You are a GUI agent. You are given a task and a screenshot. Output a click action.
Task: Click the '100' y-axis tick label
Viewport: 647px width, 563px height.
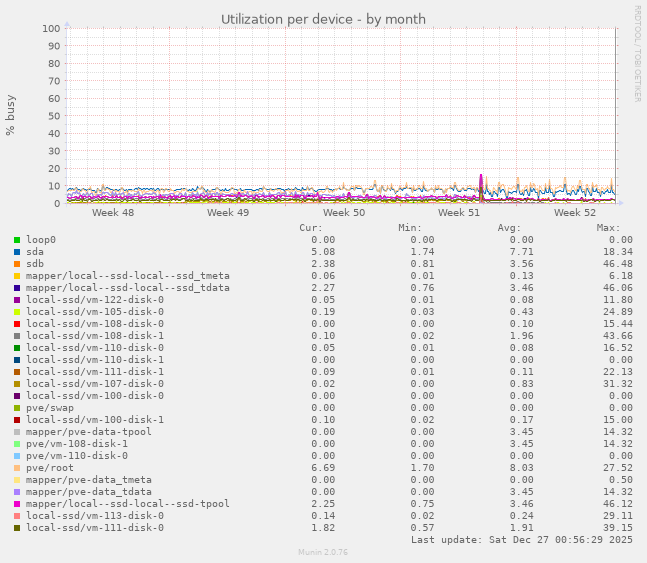pos(51,28)
